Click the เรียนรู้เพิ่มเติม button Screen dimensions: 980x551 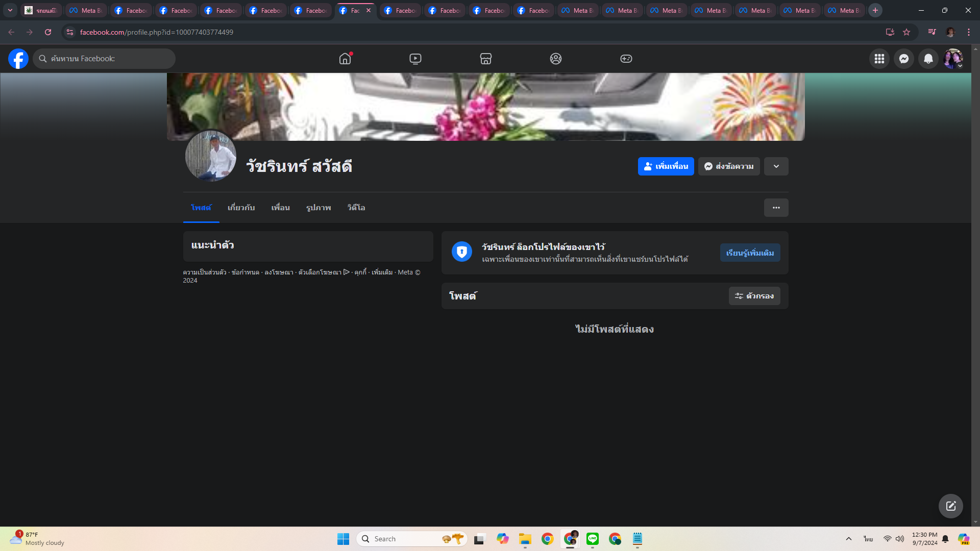(750, 253)
